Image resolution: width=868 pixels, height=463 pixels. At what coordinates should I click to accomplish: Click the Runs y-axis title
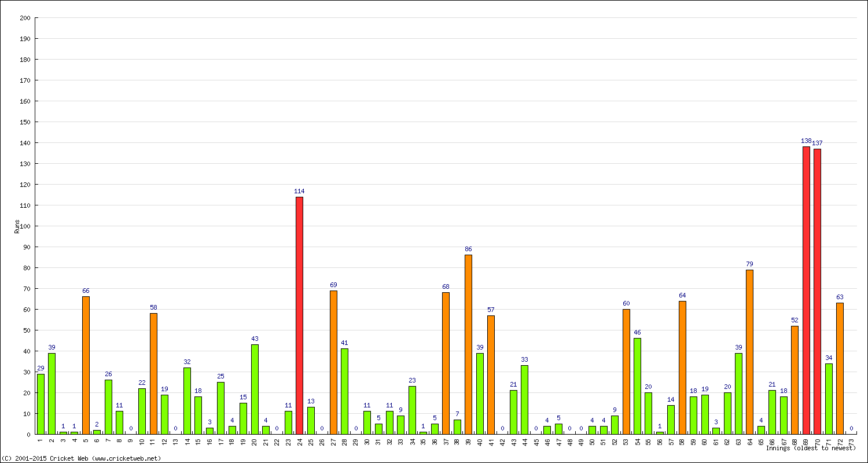[17, 226]
